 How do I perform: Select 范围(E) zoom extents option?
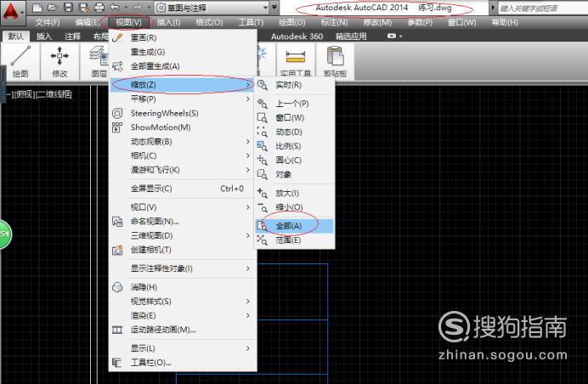point(294,240)
